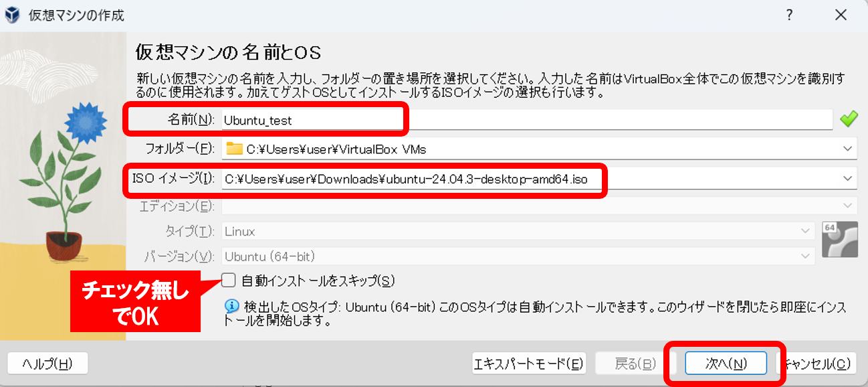The image size is (868, 387).
Task: Click the VirtualBox logo in title bar
Action: [x=12, y=15]
